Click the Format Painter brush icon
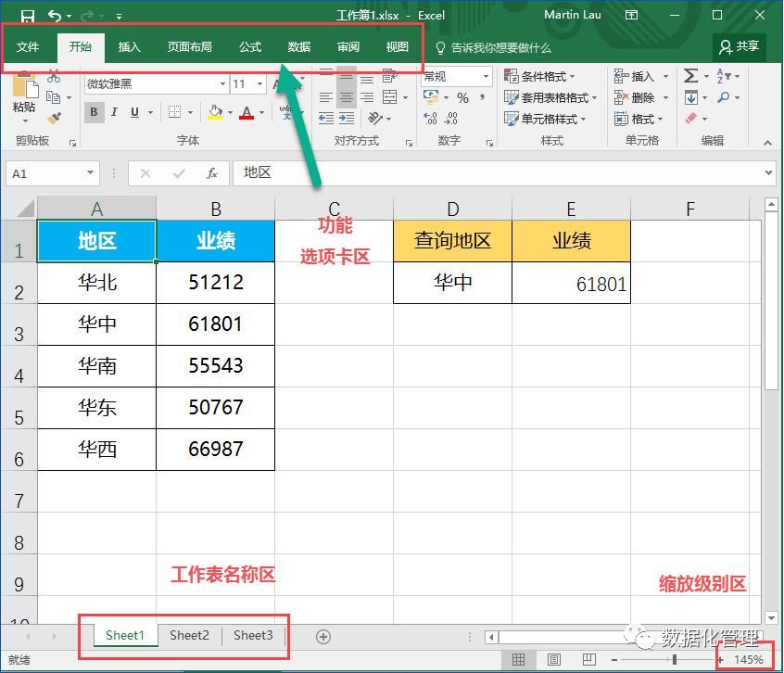The image size is (784, 673). pyautogui.click(x=54, y=119)
